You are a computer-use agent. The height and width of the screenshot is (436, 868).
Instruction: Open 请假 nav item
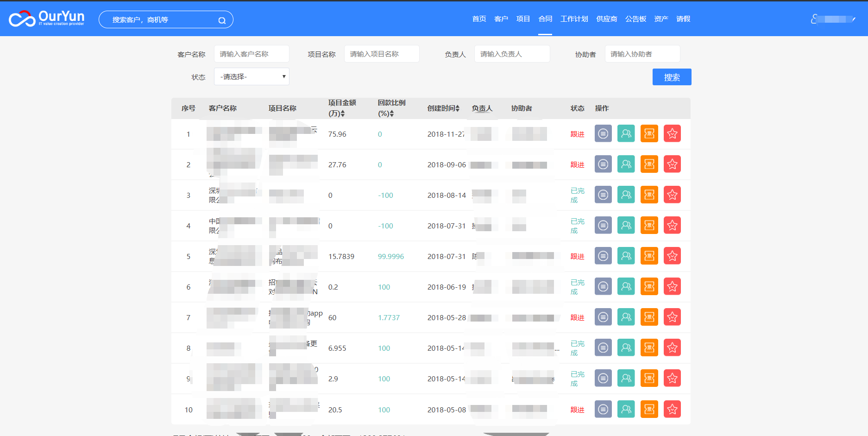(x=683, y=19)
